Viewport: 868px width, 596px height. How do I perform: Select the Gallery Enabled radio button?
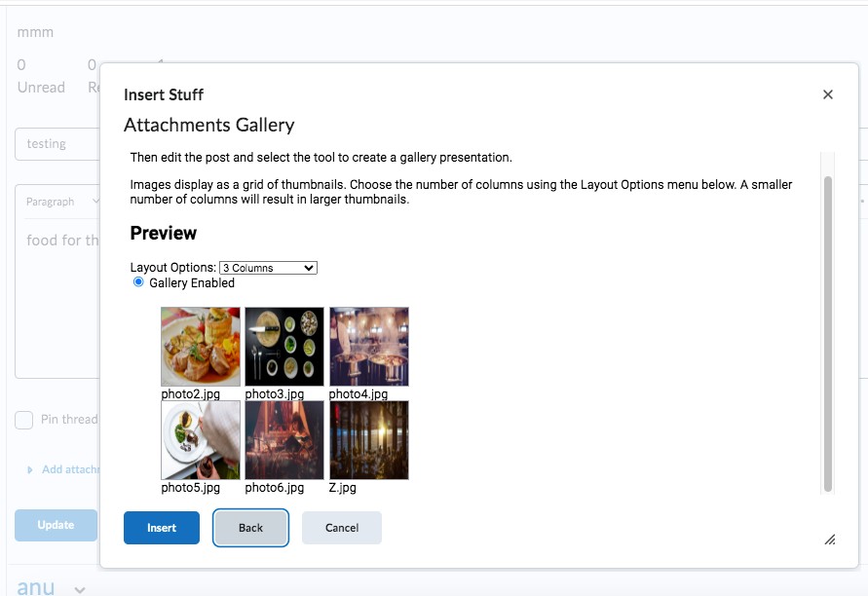tap(138, 282)
